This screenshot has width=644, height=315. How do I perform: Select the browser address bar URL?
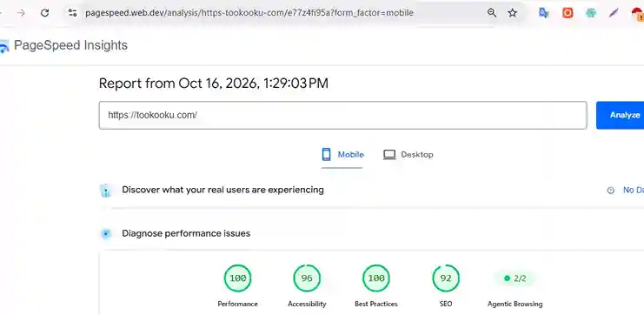point(249,13)
